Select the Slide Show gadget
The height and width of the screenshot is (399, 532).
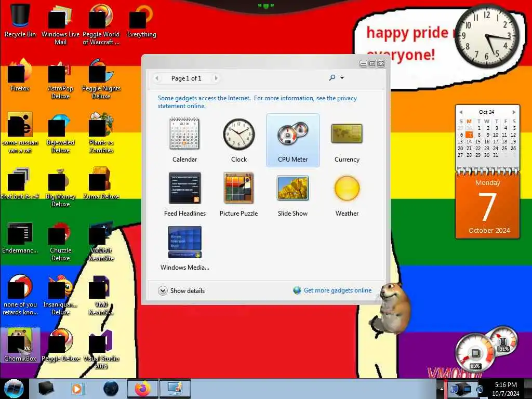(x=293, y=194)
